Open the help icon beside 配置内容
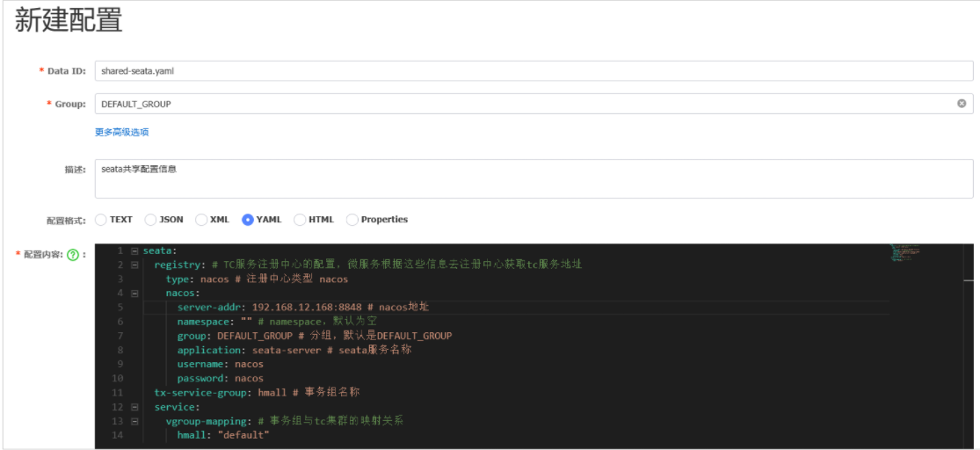This screenshot has height=450, width=980. point(72,254)
